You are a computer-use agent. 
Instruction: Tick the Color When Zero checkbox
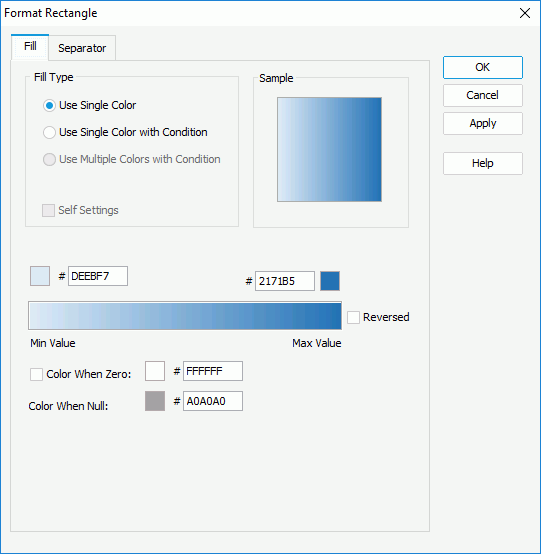(x=36, y=374)
